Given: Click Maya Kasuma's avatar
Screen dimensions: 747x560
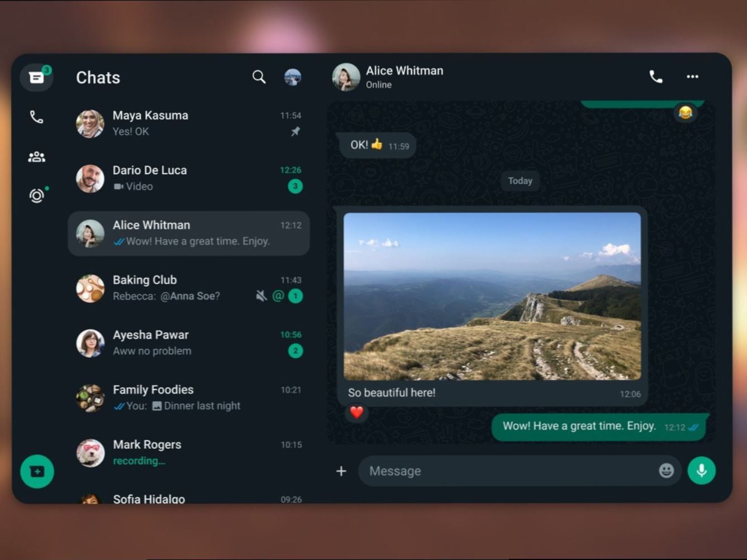Looking at the screenshot, I should (x=90, y=123).
